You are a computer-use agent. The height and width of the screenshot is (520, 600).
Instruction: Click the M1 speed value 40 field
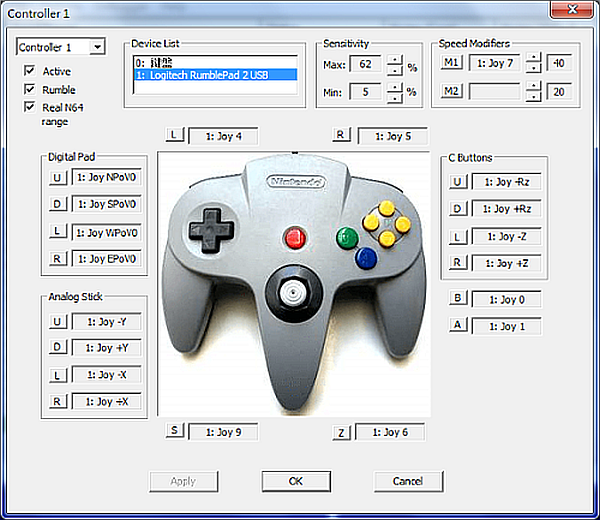point(559,63)
